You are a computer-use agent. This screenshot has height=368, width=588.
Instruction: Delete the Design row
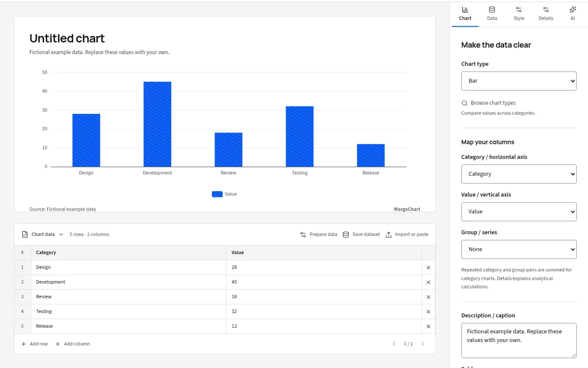[x=428, y=267]
